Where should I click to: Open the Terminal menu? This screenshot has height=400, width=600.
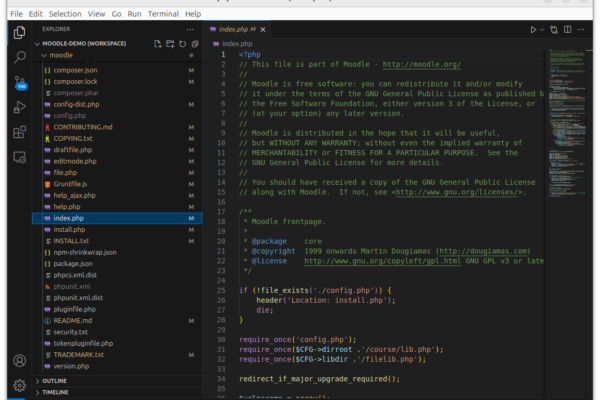(x=163, y=14)
